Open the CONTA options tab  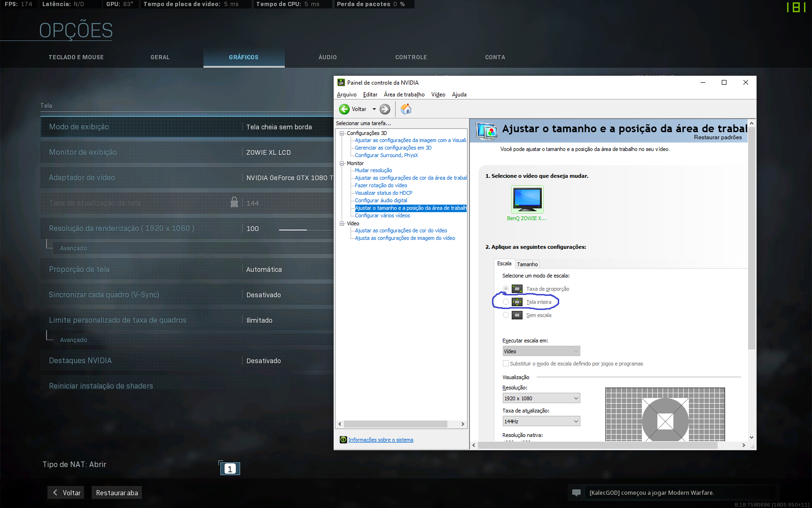click(495, 57)
